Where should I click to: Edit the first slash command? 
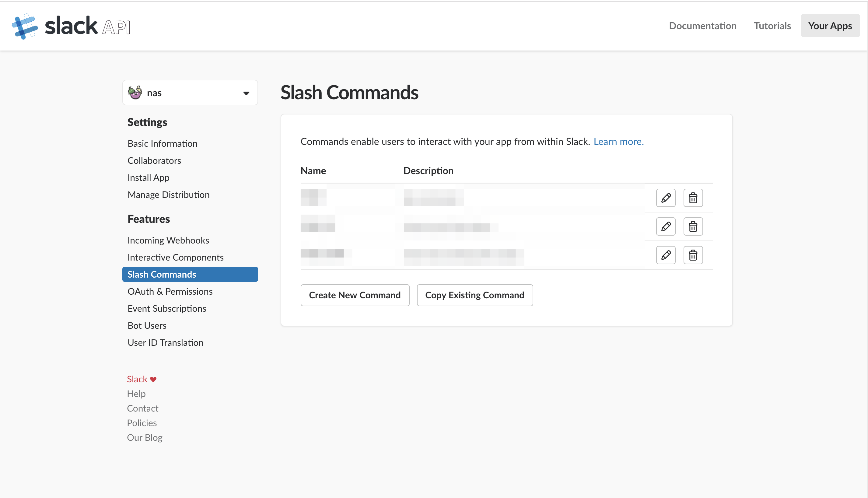pos(666,198)
